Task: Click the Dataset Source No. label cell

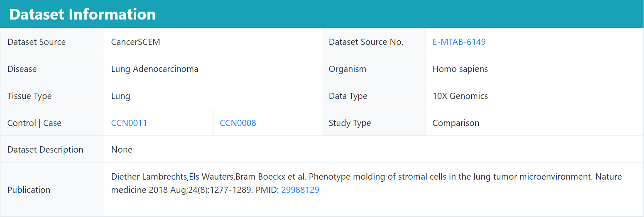Action: click(374, 42)
